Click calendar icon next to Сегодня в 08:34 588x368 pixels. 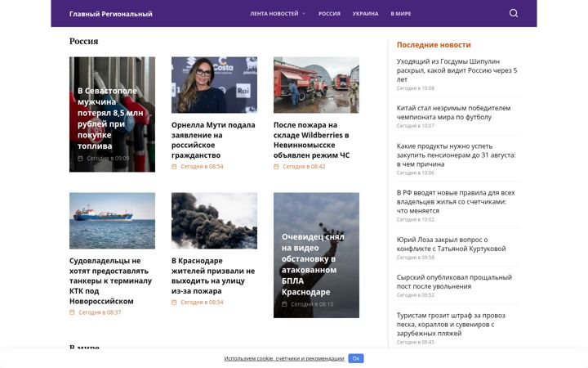(174, 302)
